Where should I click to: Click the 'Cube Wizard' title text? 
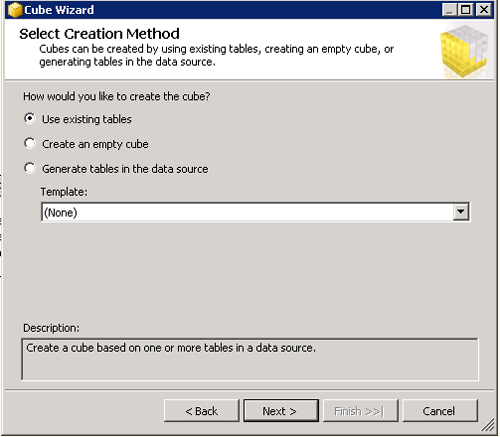[59, 10]
